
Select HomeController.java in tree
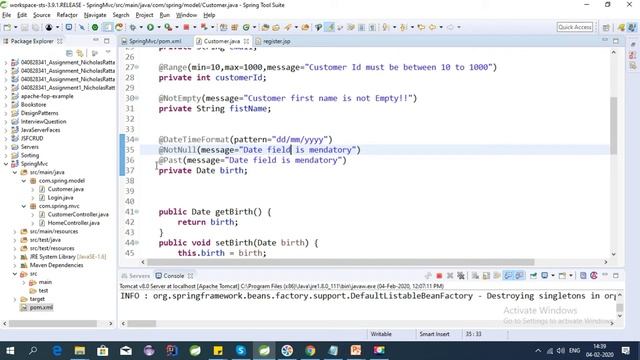click(73, 223)
